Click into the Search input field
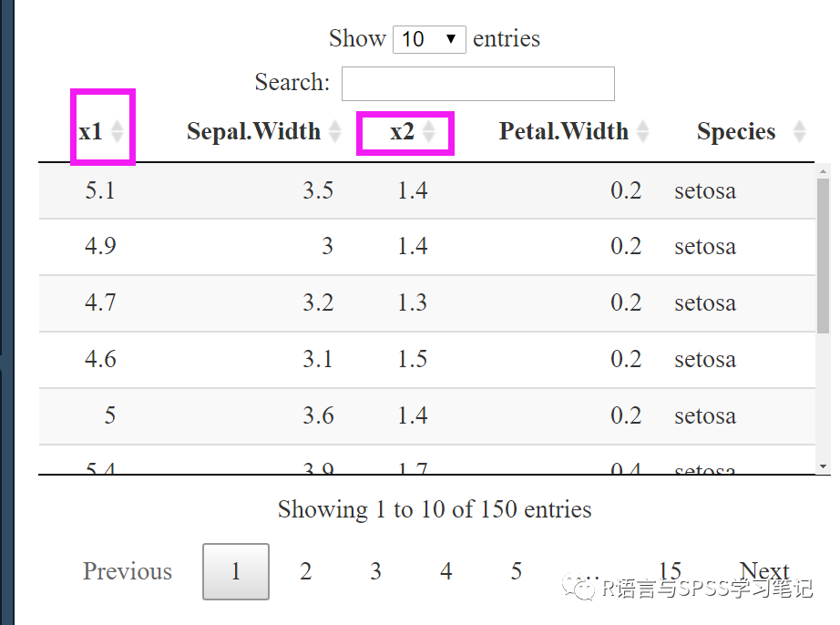 pos(478,84)
